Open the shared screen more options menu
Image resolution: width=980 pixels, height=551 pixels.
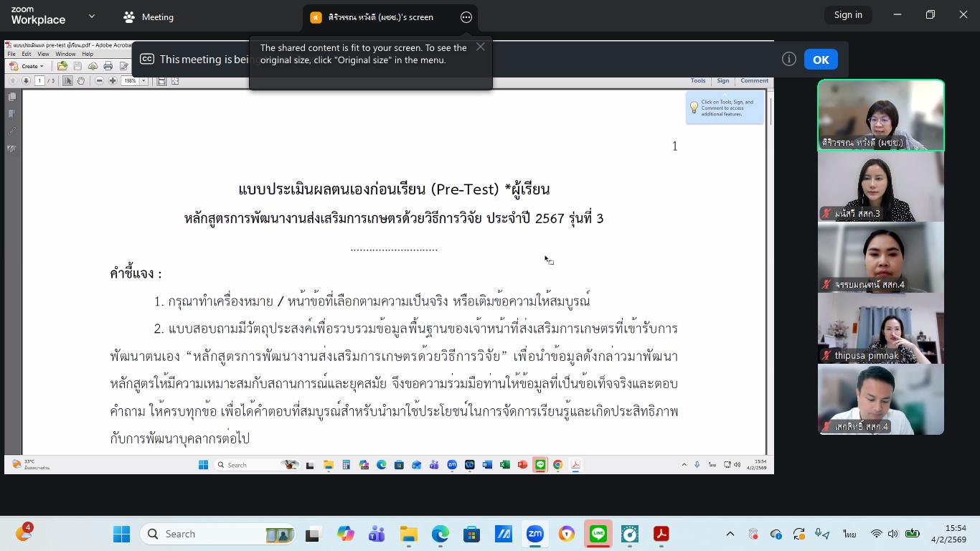point(466,17)
